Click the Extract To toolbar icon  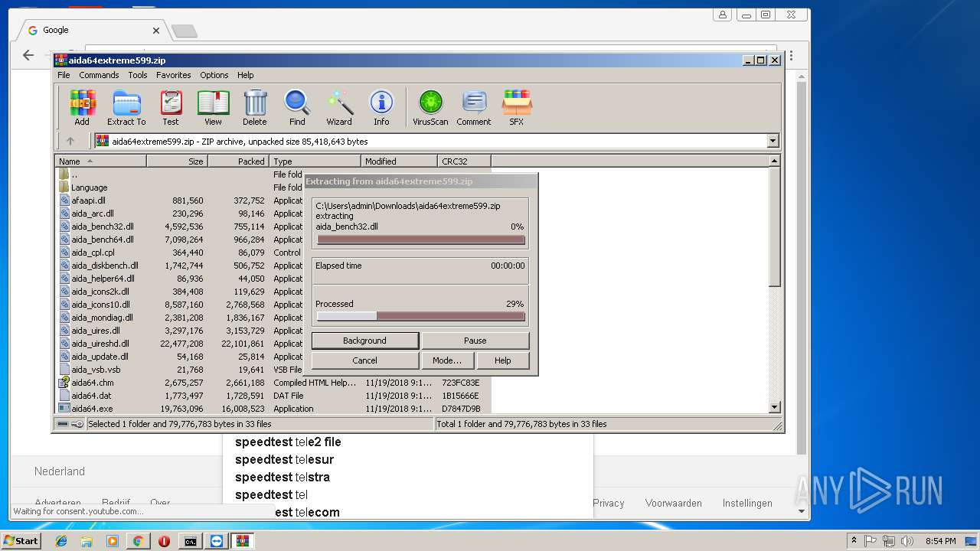(x=126, y=108)
